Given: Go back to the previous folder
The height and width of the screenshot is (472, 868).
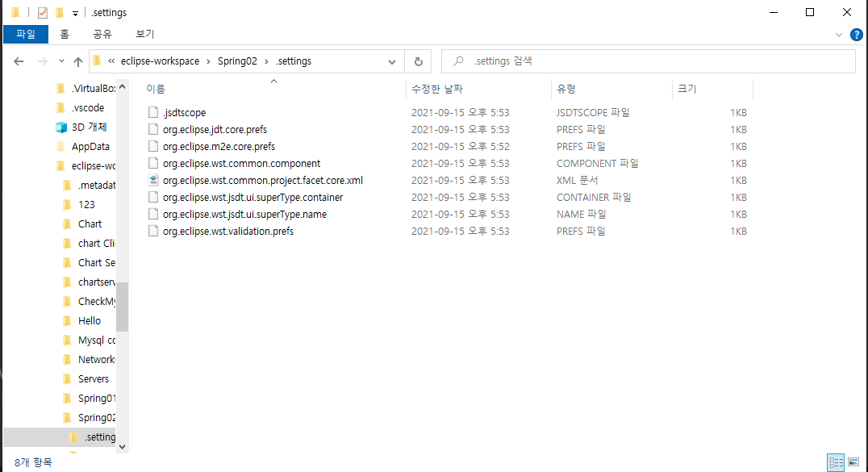Looking at the screenshot, I should (19, 61).
